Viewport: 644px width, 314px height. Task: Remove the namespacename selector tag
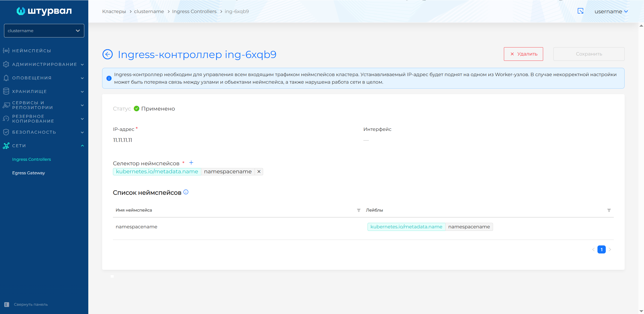coord(259,172)
